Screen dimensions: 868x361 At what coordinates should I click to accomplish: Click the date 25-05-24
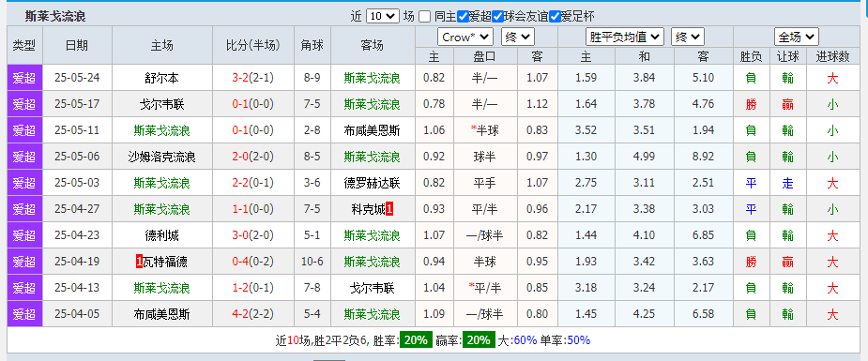pos(77,78)
